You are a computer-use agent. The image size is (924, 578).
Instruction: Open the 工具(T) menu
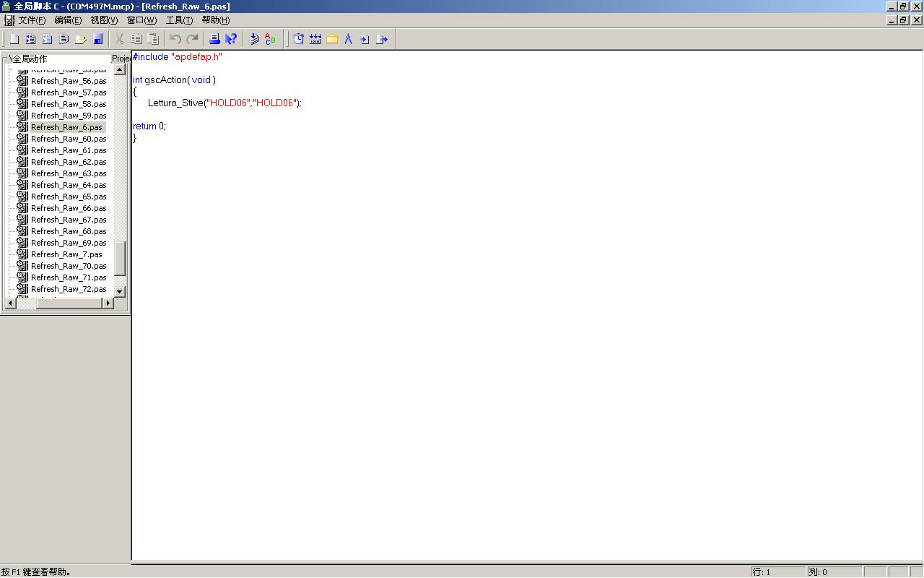[179, 20]
